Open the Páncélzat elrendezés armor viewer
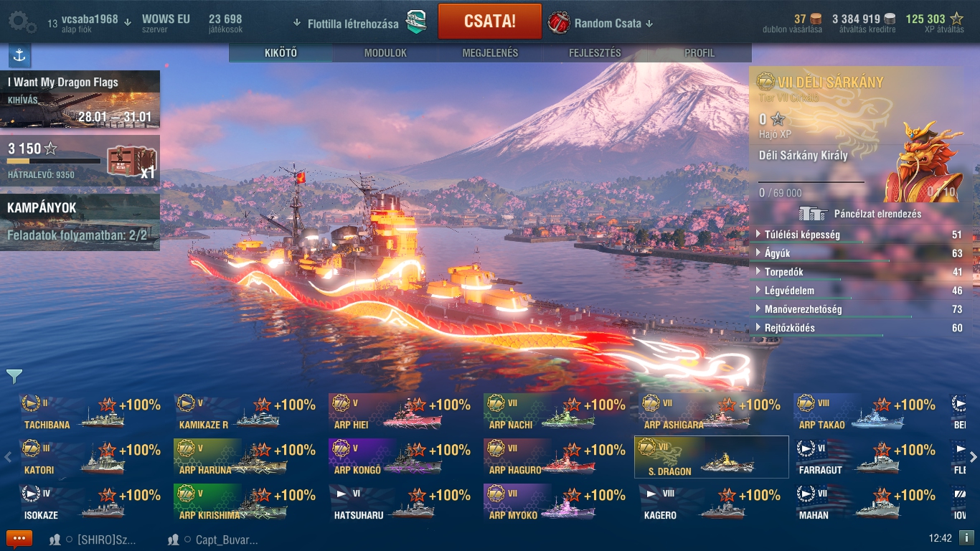The width and height of the screenshot is (980, 551). (x=859, y=214)
